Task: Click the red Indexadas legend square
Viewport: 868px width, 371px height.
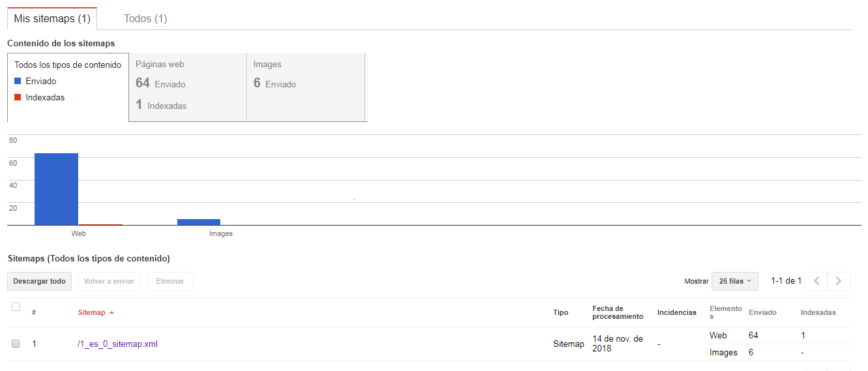Action: [x=18, y=98]
